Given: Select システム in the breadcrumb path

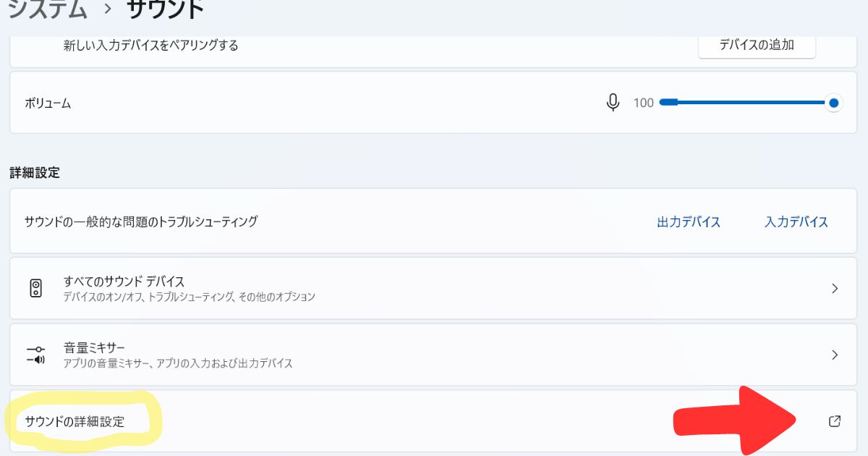Looking at the screenshot, I should point(47,7).
